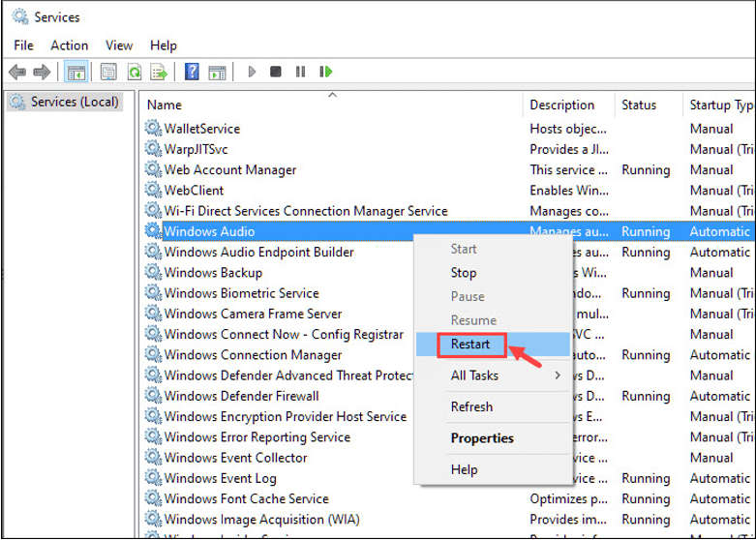
Task: Choose Refresh in the context menu
Action: pos(493,406)
